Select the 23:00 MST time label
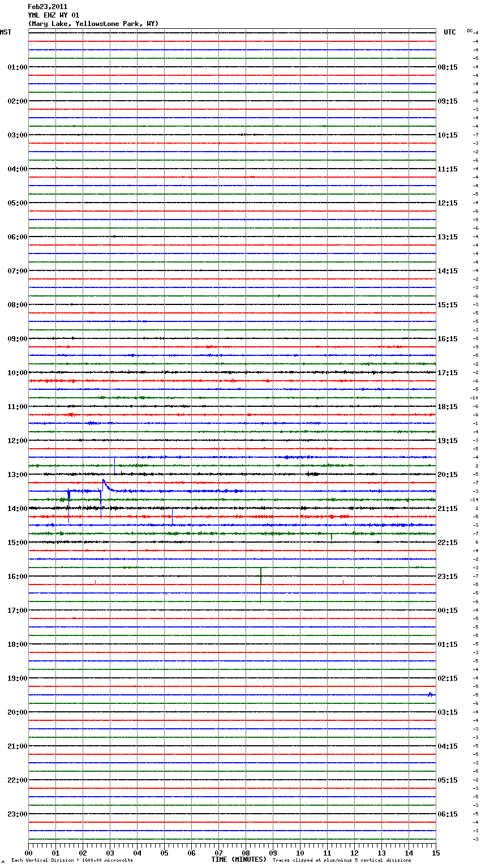 (x=18, y=814)
